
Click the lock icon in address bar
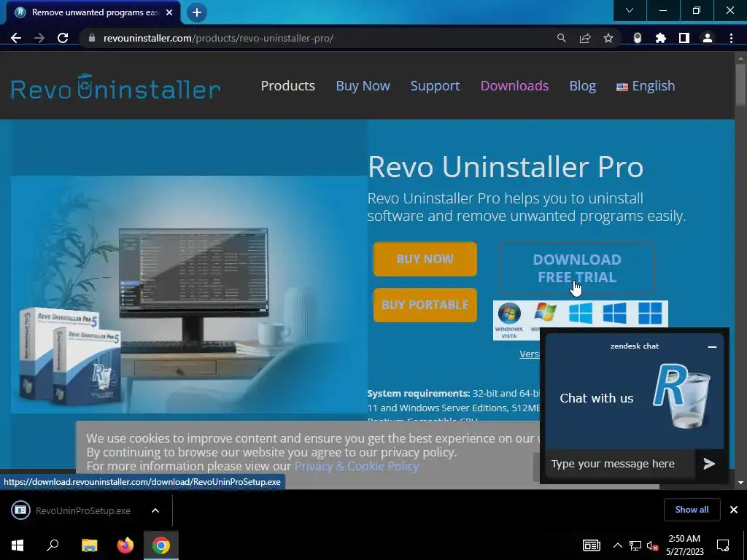click(x=92, y=38)
